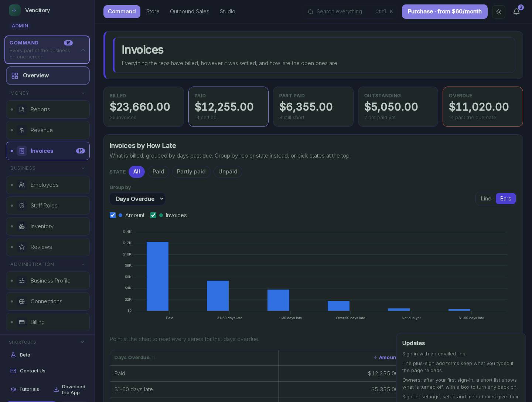Click the green Invoices legend dot
The width and height of the screenshot is (532, 402).
[x=161, y=215]
